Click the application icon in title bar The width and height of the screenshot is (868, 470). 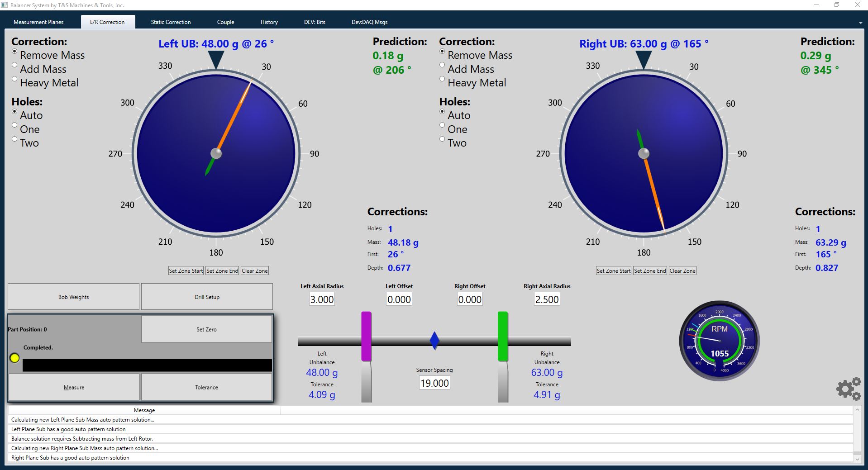tap(5, 5)
